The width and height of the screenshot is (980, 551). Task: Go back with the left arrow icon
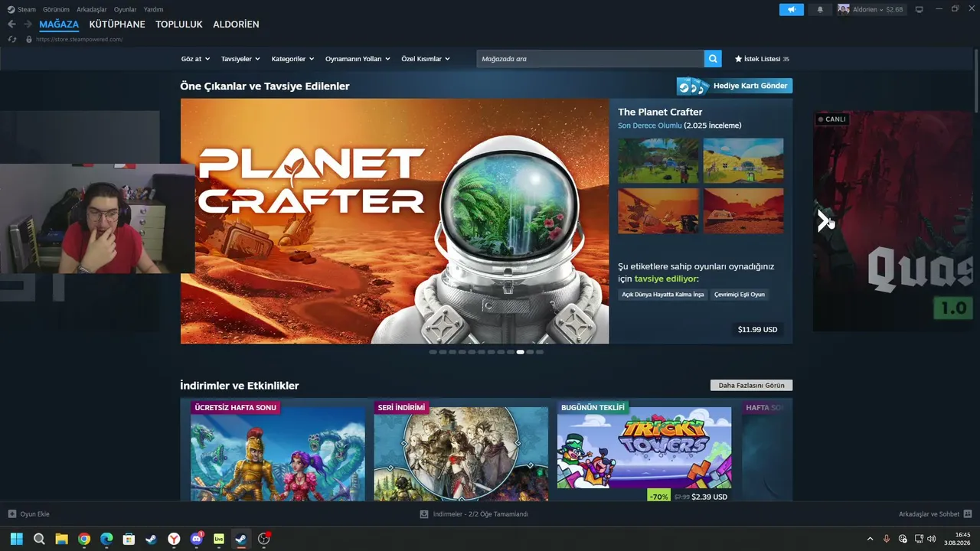click(11, 24)
